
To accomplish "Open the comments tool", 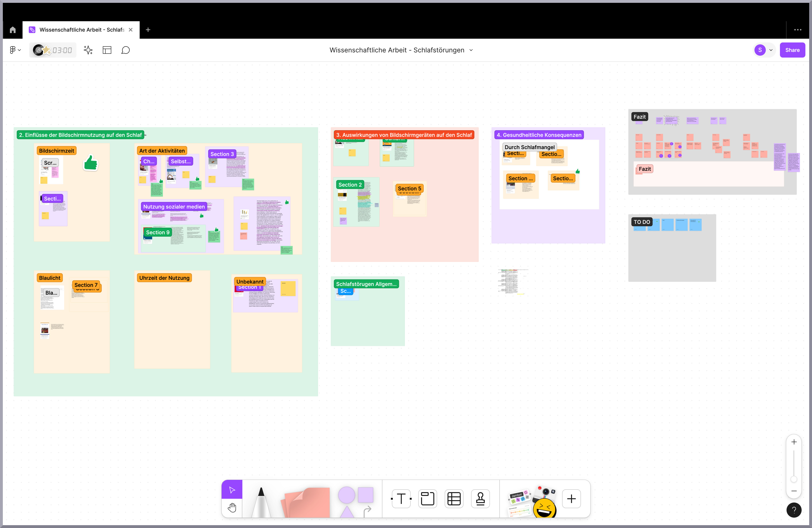I will click(x=126, y=50).
